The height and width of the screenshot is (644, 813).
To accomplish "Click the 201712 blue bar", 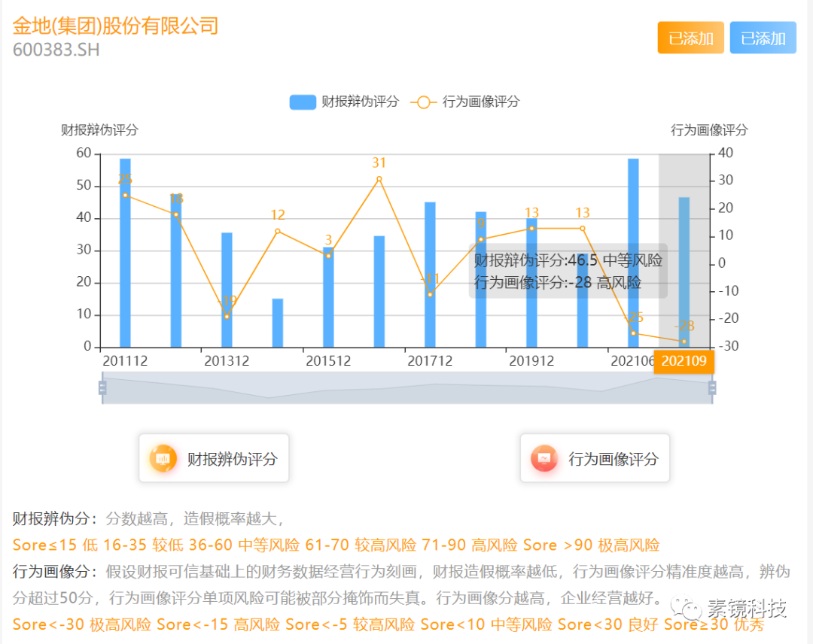I will 430,275.
